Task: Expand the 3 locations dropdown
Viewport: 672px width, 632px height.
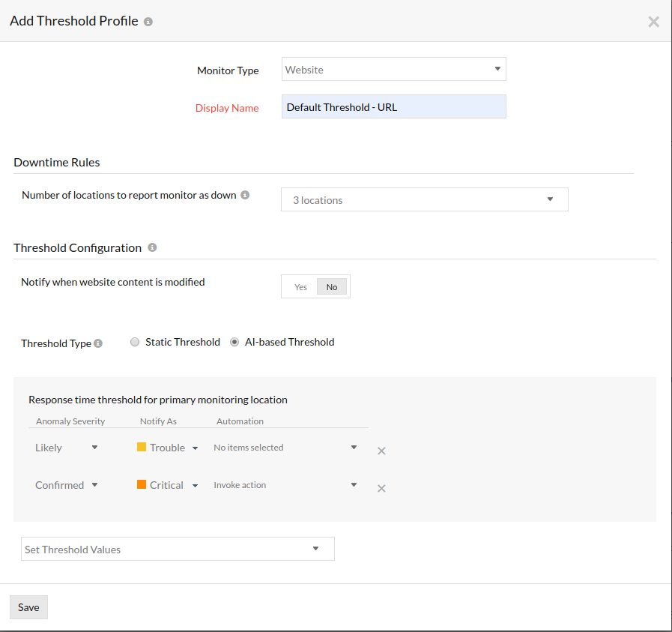Action: coord(424,200)
